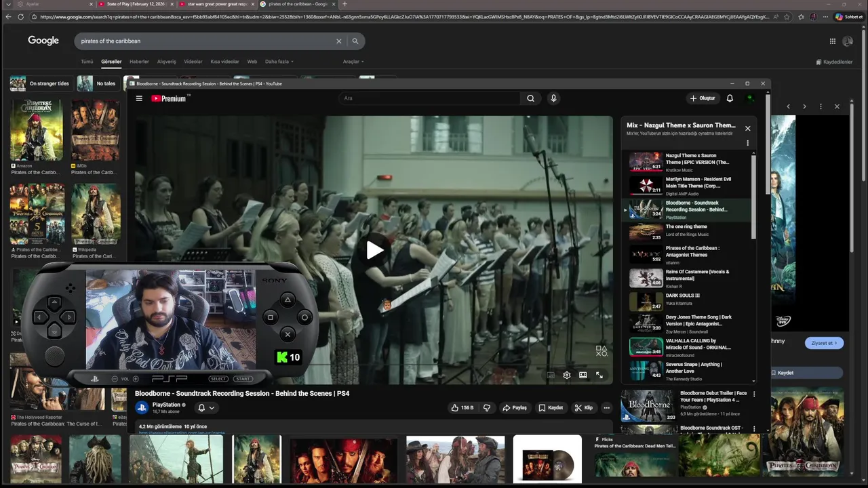Create a clip with Klip button
868x488 pixels.
tap(583, 408)
